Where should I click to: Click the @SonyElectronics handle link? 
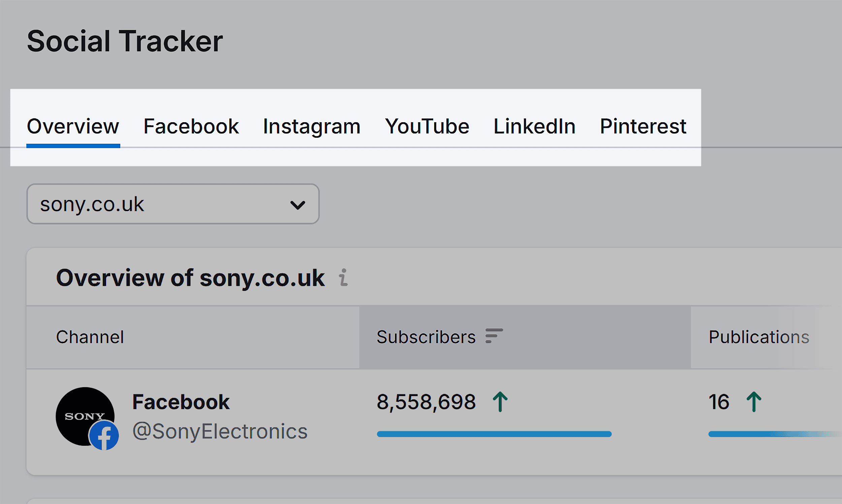pyautogui.click(x=220, y=431)
